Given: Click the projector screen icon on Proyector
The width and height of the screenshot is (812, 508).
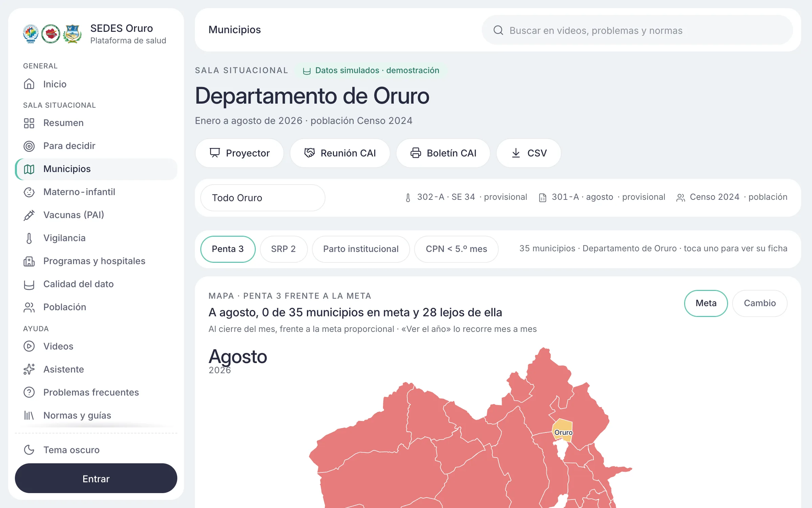Looking at the screenshot, I should coord(215,153).
